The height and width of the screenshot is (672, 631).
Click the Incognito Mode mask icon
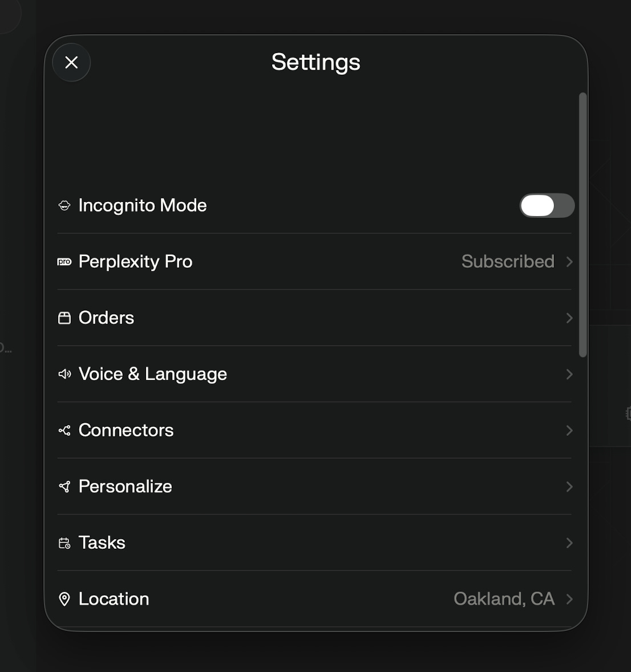[x=64, y=206]
